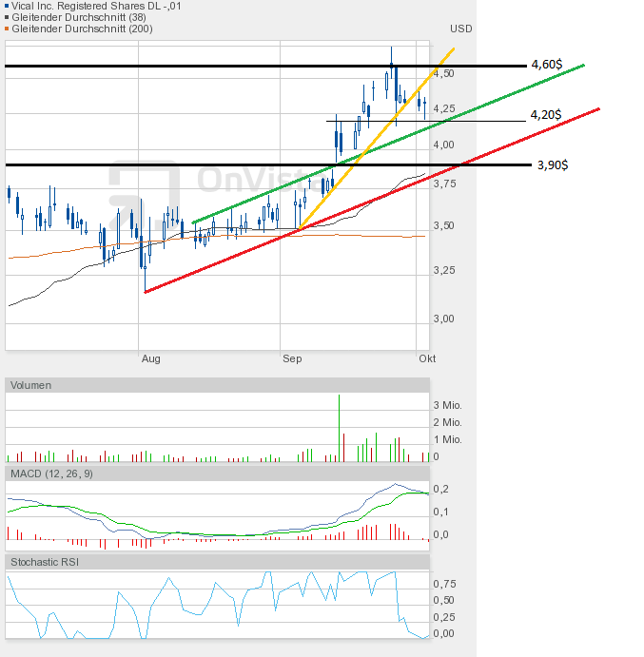Viewport: 644px width, 657px height.
Task: Click the MACD (12, 26, 9) panel header
Action: (217, 473)
